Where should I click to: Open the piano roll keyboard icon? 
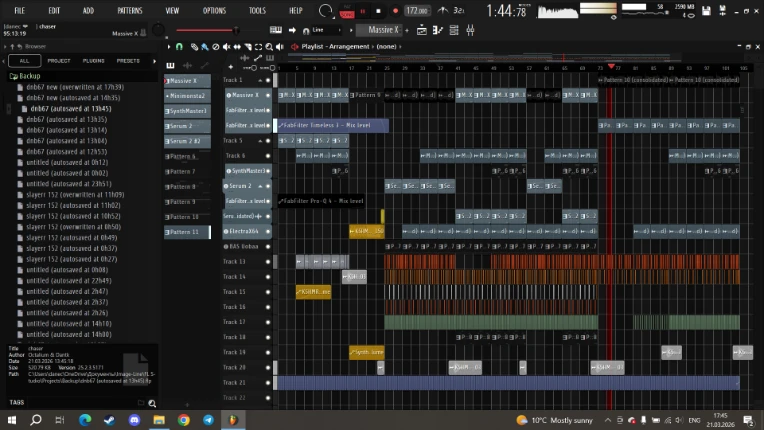438,30
